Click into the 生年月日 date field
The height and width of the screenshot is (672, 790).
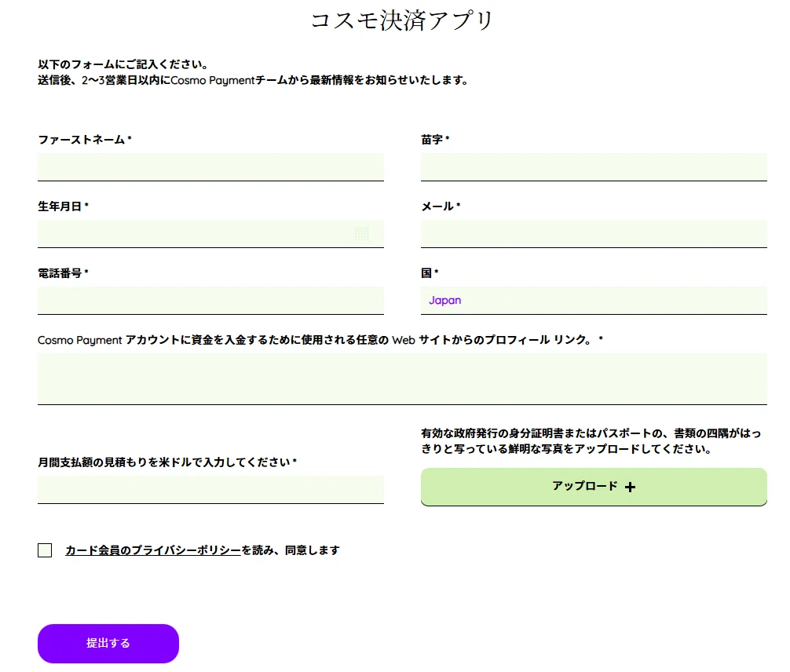click(x=210, y=234)
